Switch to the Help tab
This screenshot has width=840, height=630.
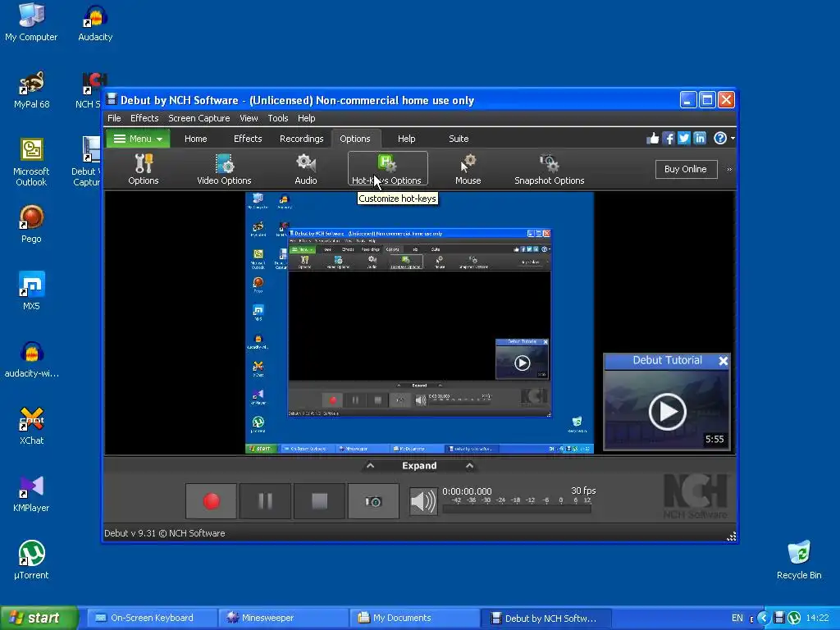[407, 139]
